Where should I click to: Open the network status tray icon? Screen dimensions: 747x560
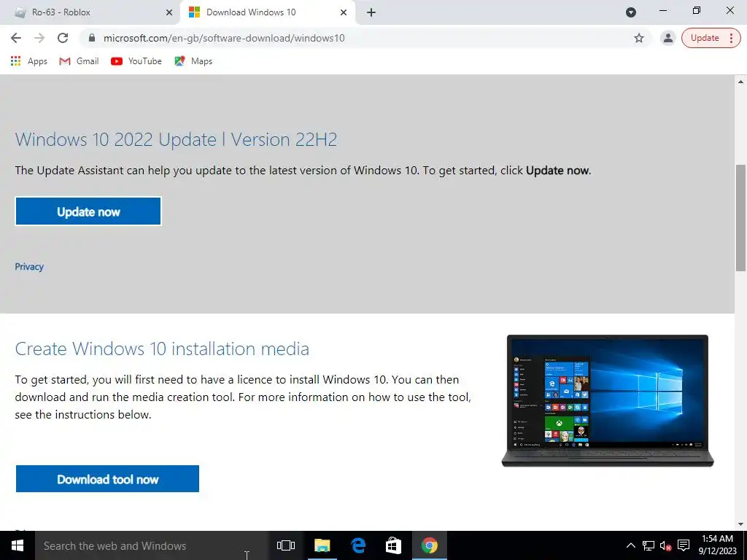(x=648, y=545)
